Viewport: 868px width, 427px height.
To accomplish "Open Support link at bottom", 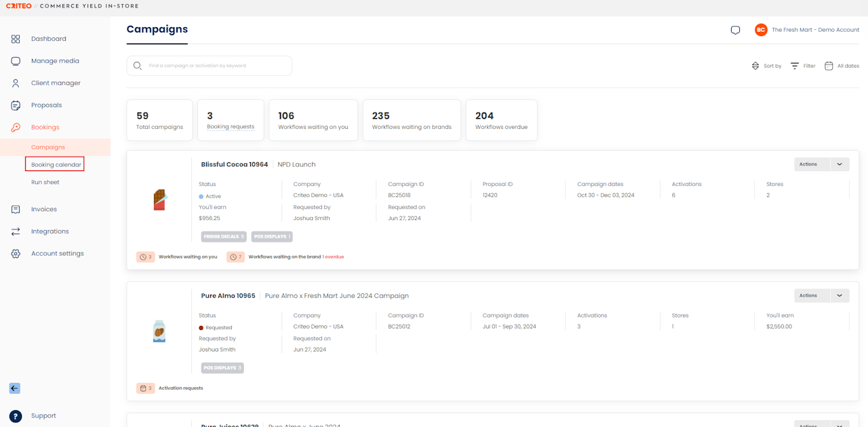I will pos(43,416).
